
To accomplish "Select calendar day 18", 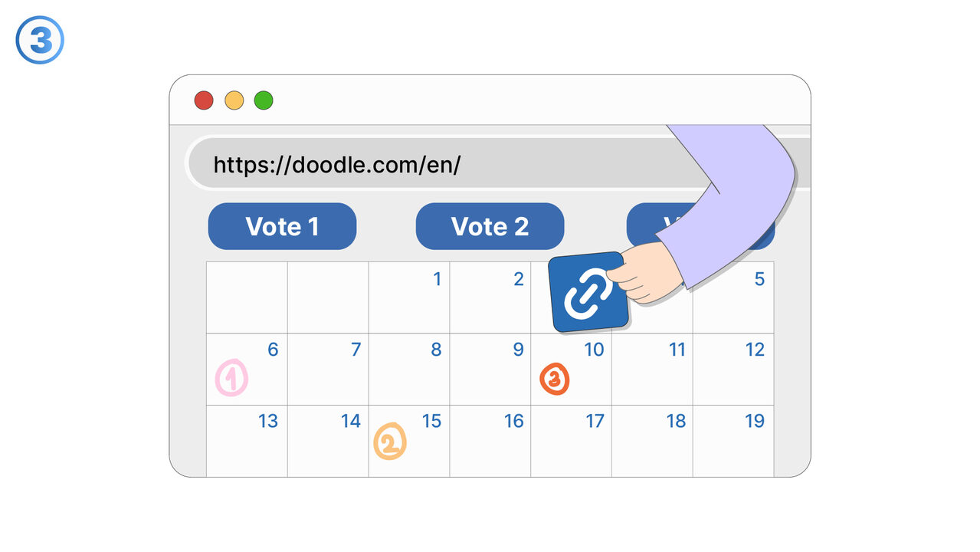I will click(x=652, y=440).
